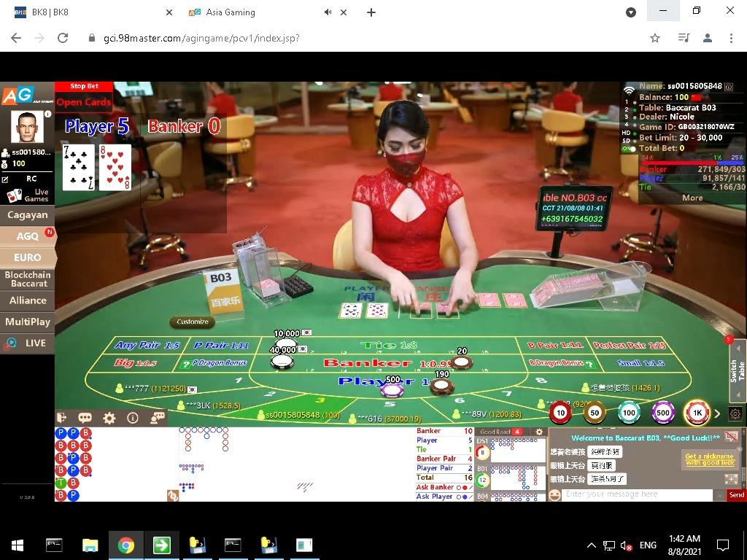
Task: Click the info icon next to the Name field
Action: coord(729,87)
